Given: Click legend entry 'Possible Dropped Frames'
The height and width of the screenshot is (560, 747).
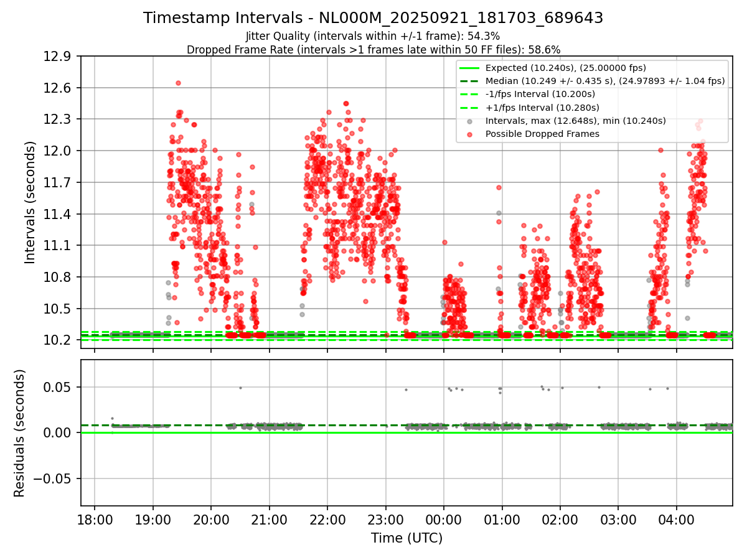Looking at the screenshot, I should (x=542, y=134).
